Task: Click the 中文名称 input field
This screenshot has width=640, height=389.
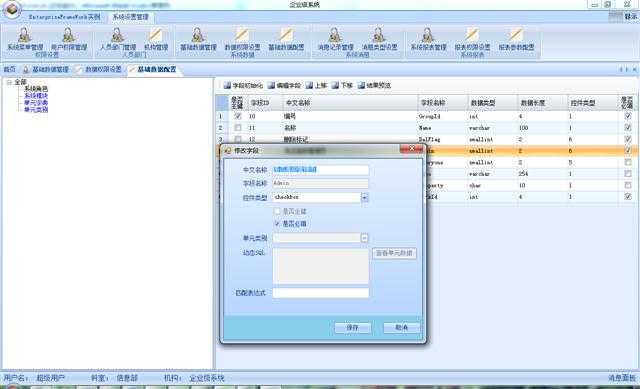Action: click(321, 170)
